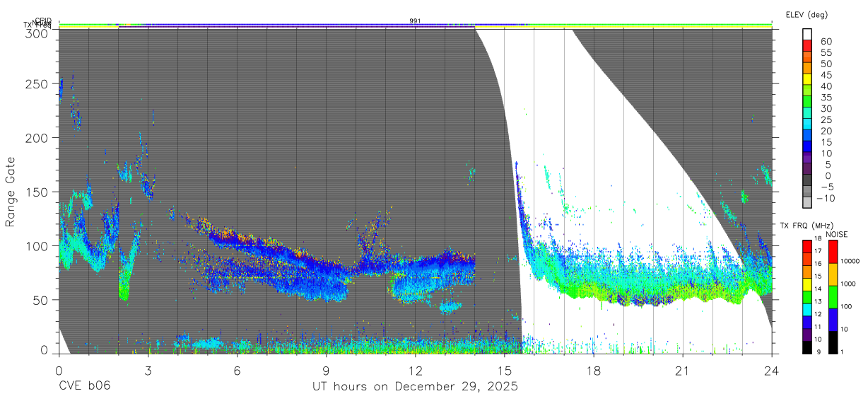The height and width of the screenshot is (401, 868).
Task: Click the 'NOISE' legend title
Action: tap(837, 235)
